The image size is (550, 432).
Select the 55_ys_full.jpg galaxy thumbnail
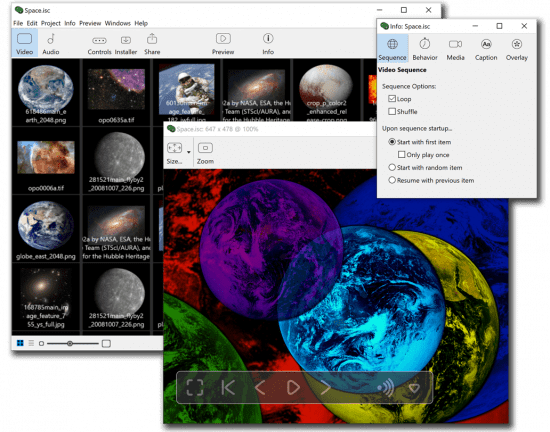coord(46,298)
